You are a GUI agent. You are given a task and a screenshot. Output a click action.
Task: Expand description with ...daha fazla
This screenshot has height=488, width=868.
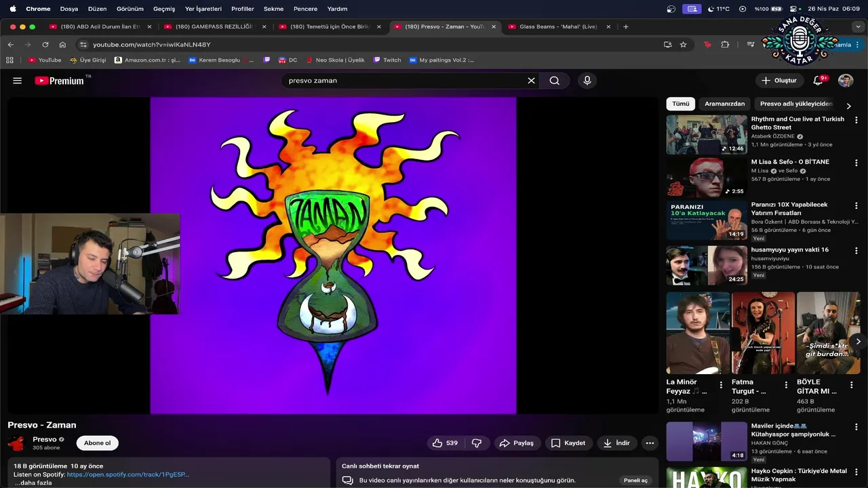[x=33, y=483]
